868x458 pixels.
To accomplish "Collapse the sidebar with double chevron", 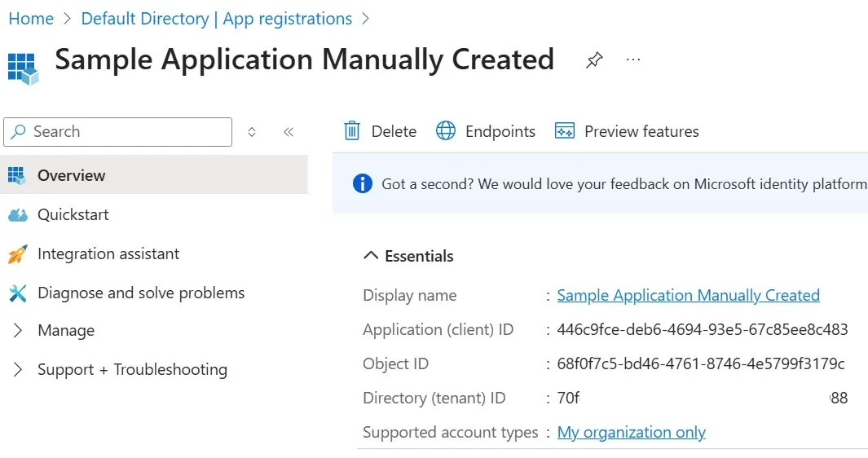I will 288,132.
